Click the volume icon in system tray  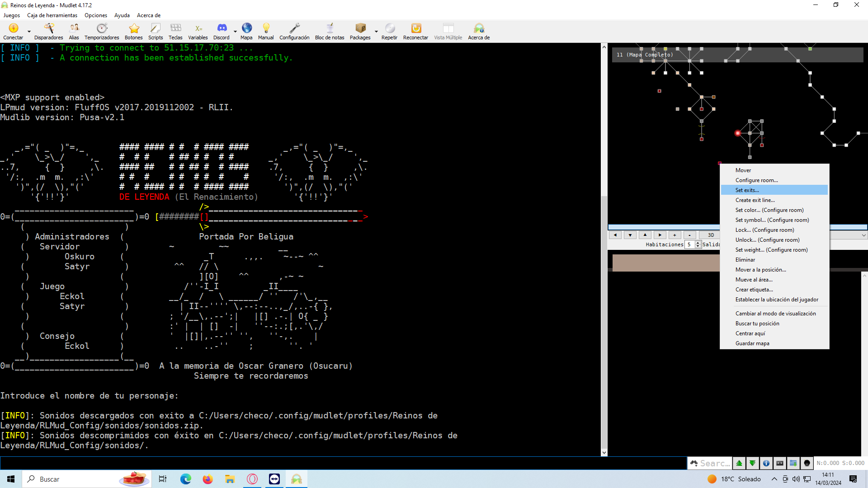(x=796, y=479)
